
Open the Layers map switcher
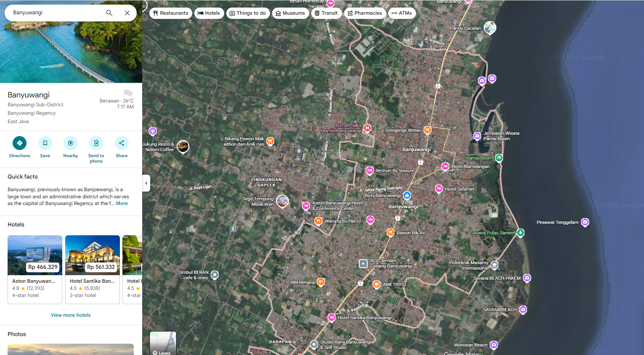pyautogui.click(x=163, y=343)
